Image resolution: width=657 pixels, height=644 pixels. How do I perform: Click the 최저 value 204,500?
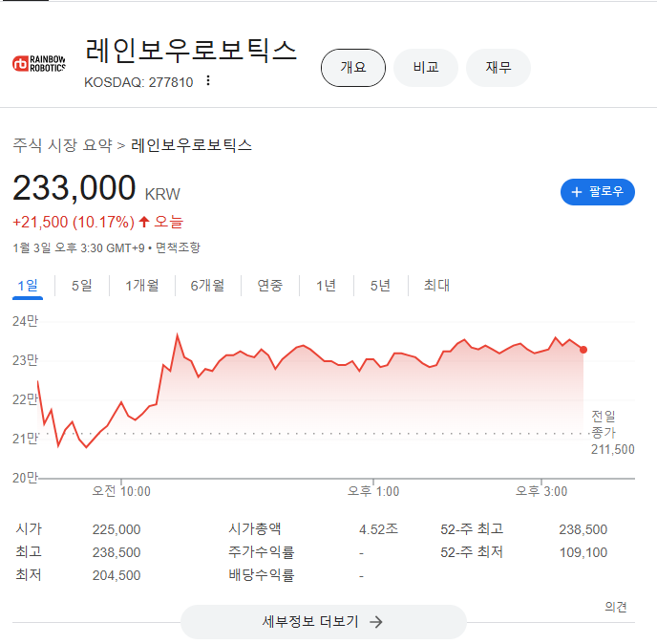[117, 575]
